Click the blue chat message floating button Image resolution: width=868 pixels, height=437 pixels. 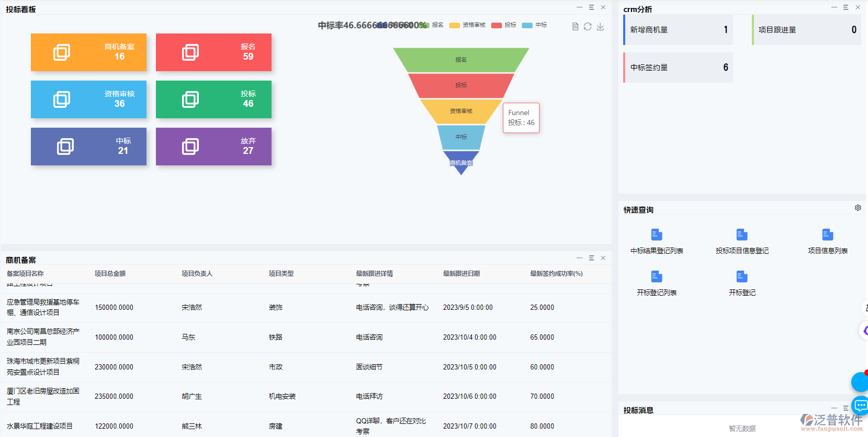[x=860, y=405]
